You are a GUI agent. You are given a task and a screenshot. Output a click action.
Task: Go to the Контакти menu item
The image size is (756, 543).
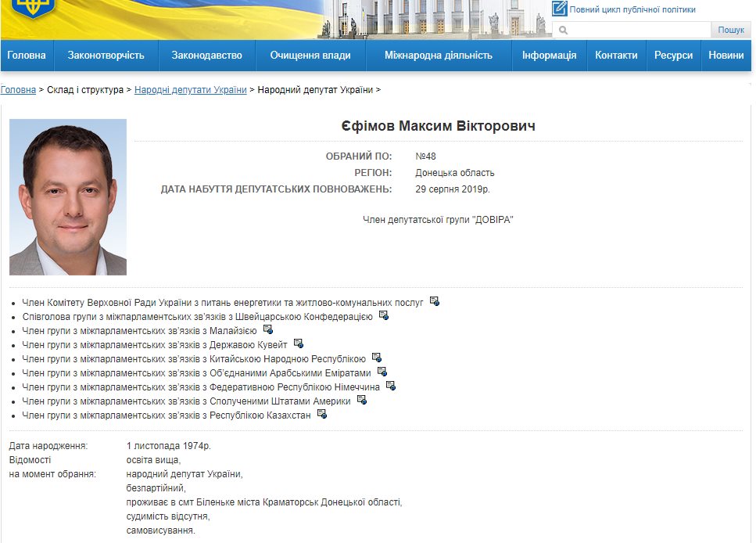(616, 56)
